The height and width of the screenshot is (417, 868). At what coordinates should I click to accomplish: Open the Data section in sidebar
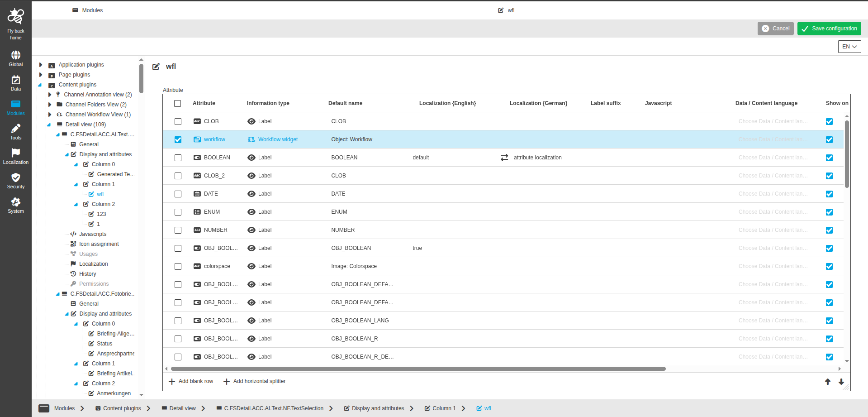[16, 83]
